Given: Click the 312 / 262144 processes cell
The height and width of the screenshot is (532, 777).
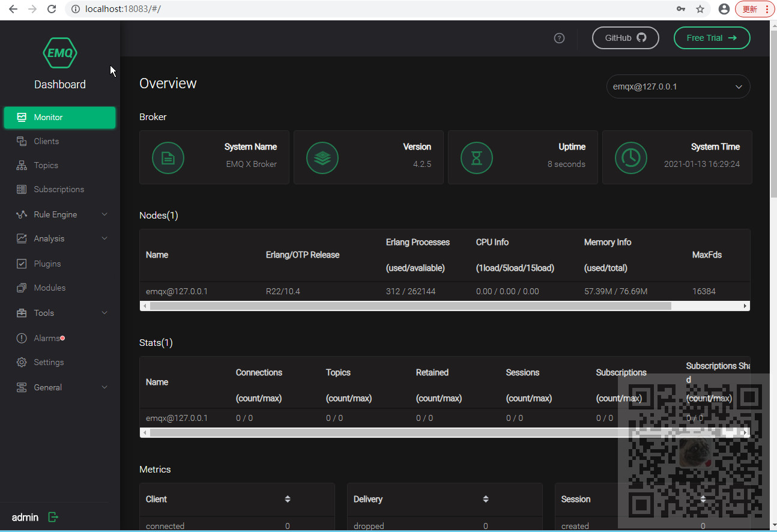Looking at the screenshot, I should click(x=411, y=291).
